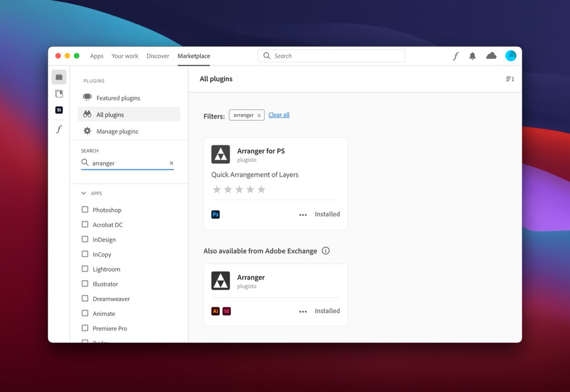Clear the sidebar search text
Screen dimensions: 570x392
click(171, 163)
